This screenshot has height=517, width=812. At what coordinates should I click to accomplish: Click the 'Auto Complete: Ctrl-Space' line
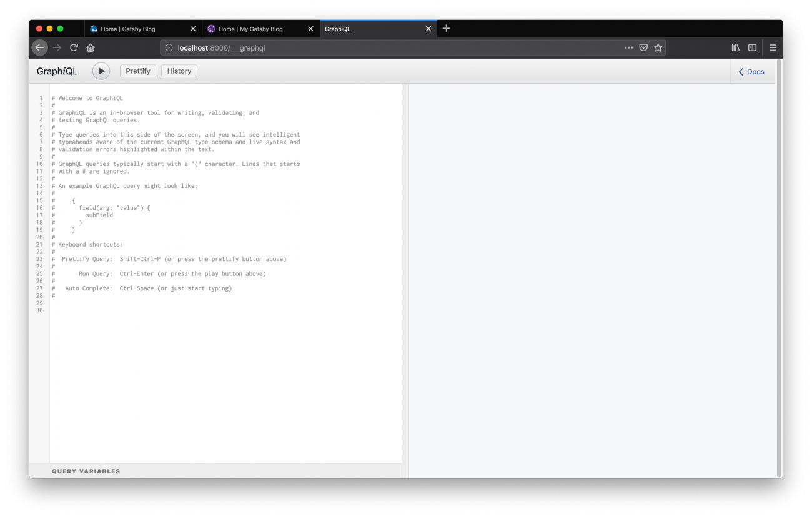142,288
